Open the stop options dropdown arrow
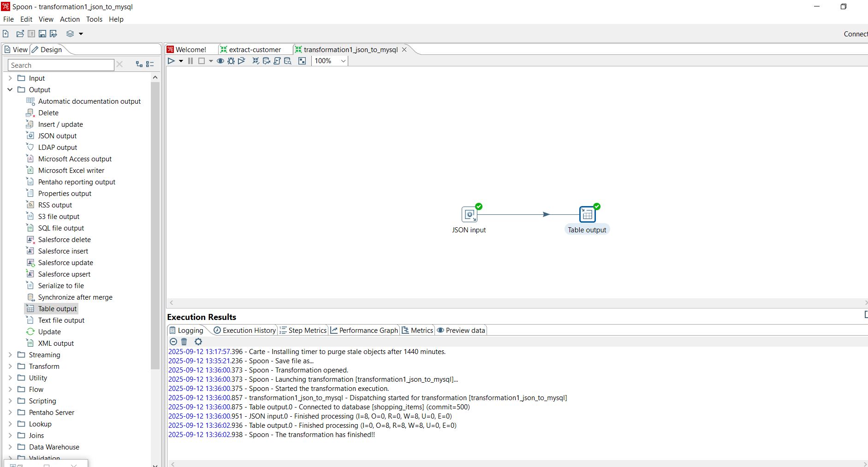 (x=211, y=61)
